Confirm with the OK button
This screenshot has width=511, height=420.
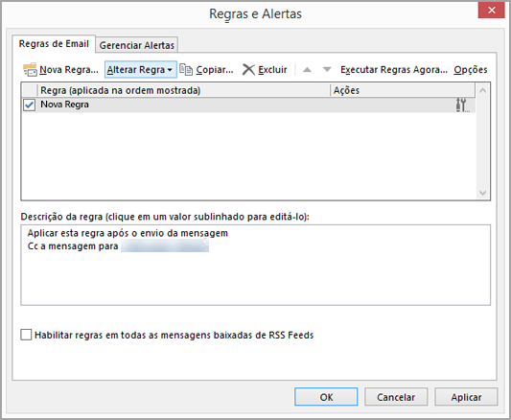tap(326, 397)
